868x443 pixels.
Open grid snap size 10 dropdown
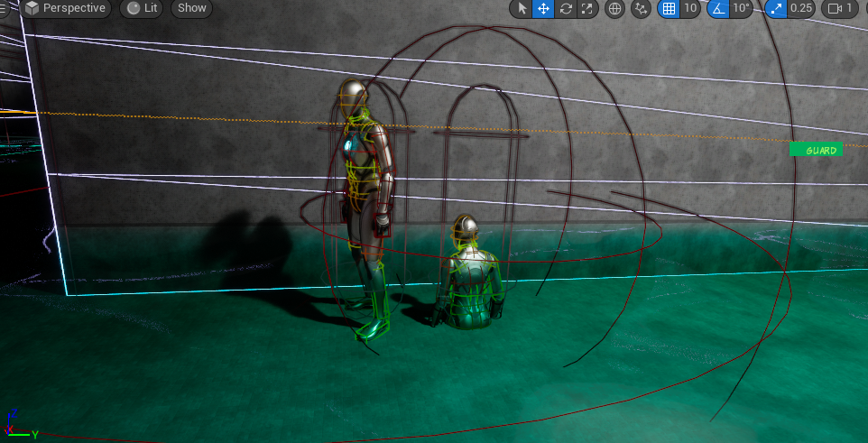690,8
